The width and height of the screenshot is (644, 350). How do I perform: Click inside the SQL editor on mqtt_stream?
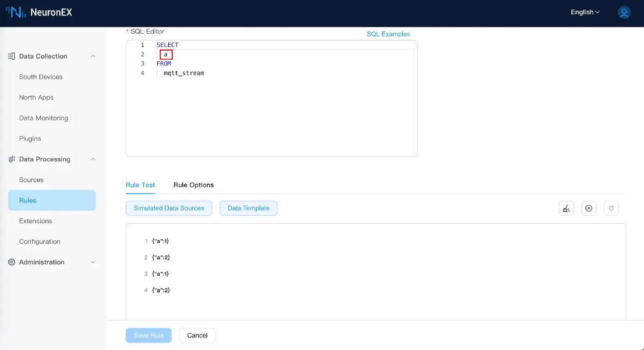point(184,73)
